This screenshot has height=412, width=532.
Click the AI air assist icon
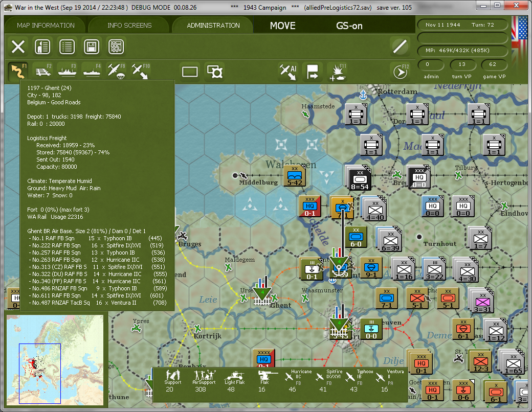pos(287,72)
